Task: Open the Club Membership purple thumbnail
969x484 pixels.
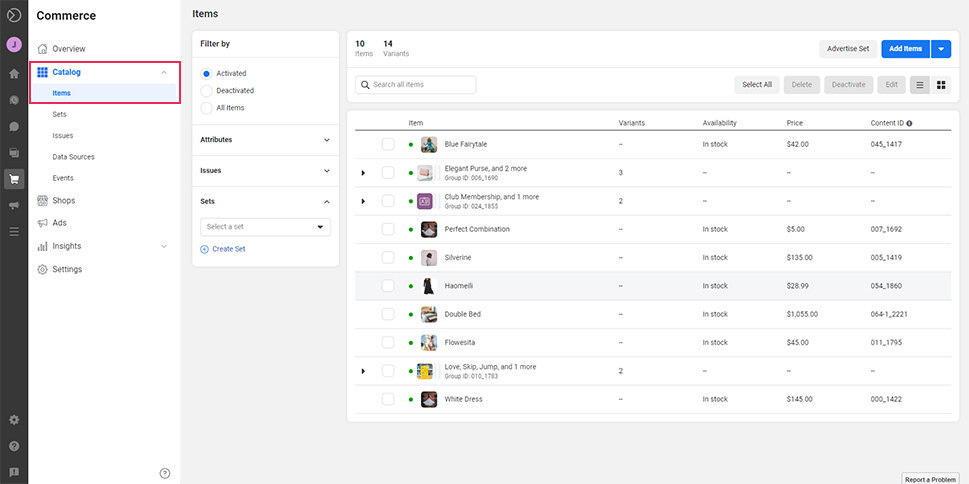Action: pos(425,201)
